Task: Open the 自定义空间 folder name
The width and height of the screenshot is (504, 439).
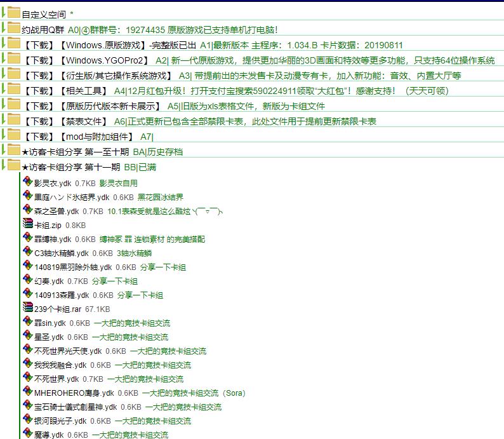Action: coord(44,15)
